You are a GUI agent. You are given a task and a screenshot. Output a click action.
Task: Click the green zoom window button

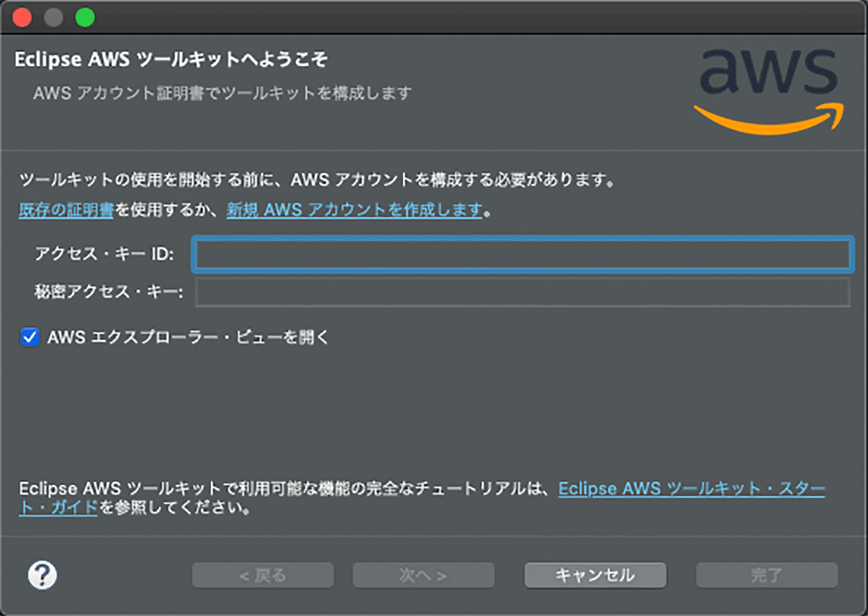(x=84, y=16)
